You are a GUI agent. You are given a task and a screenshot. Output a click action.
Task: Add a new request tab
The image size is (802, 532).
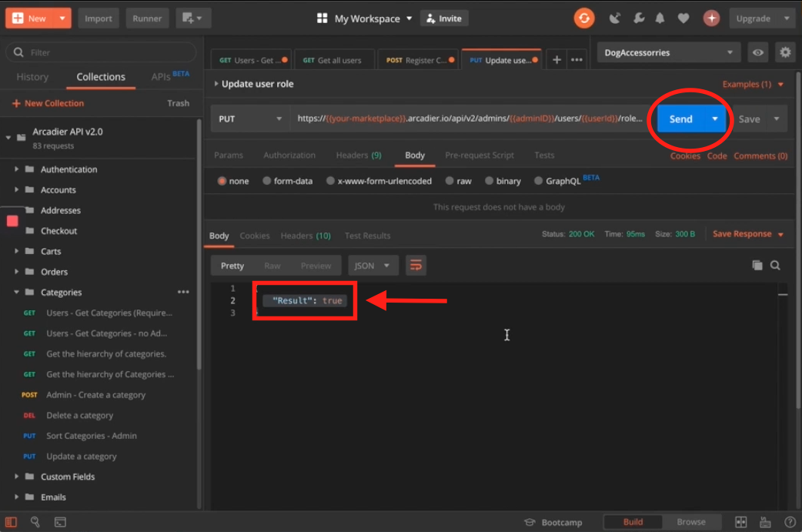[556, 60]
